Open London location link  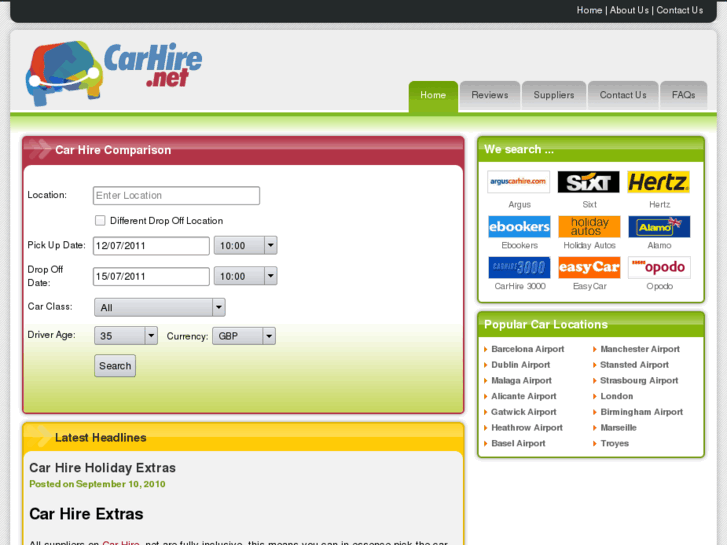coord(616,396)
